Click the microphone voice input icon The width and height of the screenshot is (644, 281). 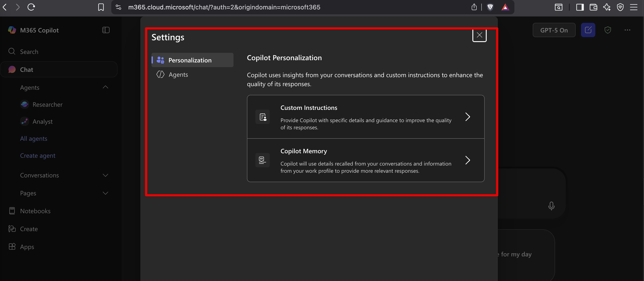[x=551, y=206]
